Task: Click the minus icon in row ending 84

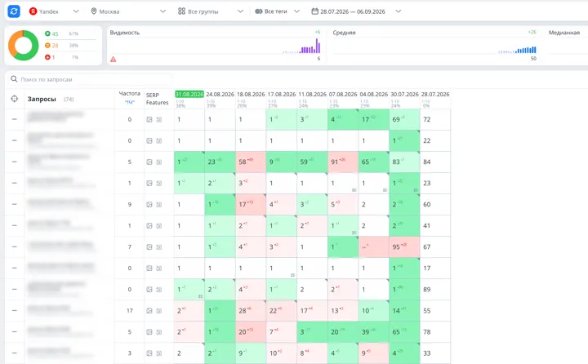Action: [14, 162]
